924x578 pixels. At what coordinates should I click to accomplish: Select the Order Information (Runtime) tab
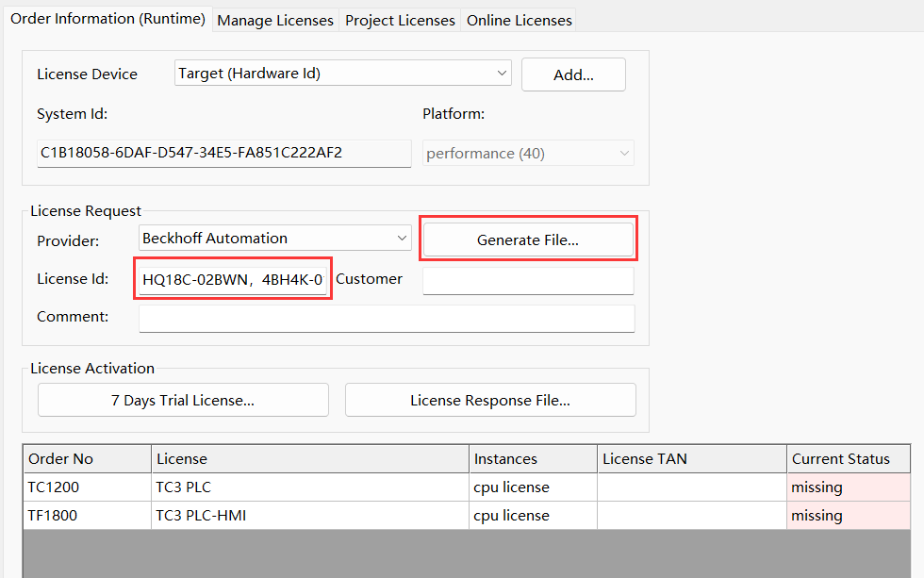[107, 18]
